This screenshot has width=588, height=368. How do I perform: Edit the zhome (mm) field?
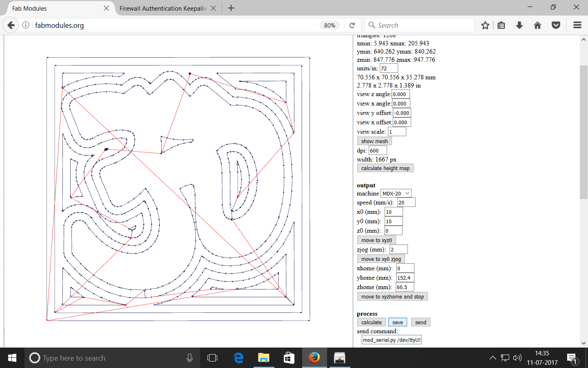pos(405,287)
